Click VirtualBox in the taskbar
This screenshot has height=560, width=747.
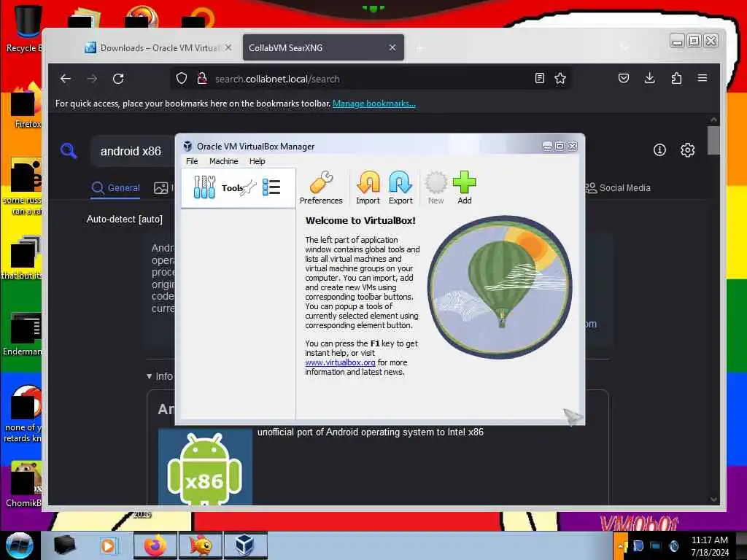pyautogui.click(x=245, y=545)
